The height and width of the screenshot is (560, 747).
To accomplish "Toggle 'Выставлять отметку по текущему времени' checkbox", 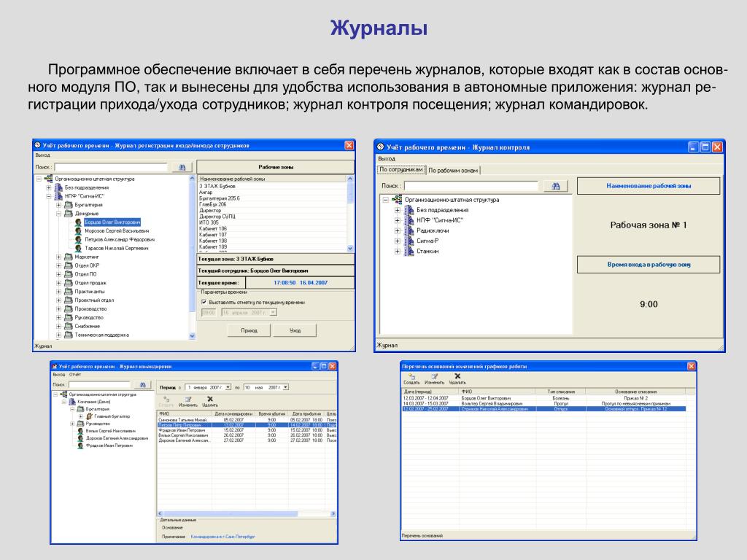I will click(204, 303).
